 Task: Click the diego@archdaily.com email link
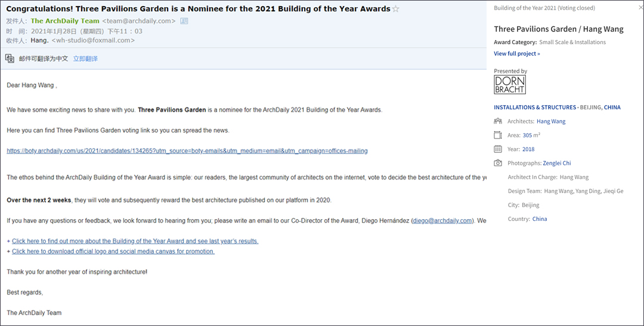pos(442,221)
